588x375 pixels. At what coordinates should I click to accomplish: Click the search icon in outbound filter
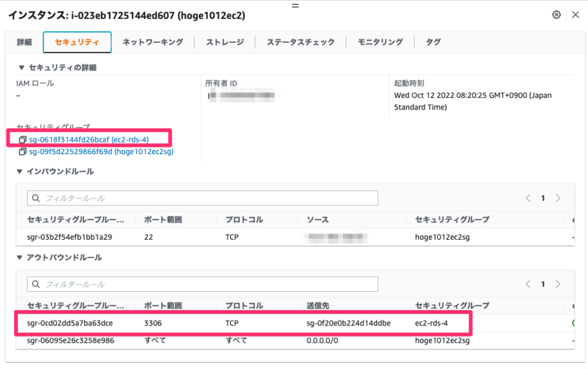36,284
